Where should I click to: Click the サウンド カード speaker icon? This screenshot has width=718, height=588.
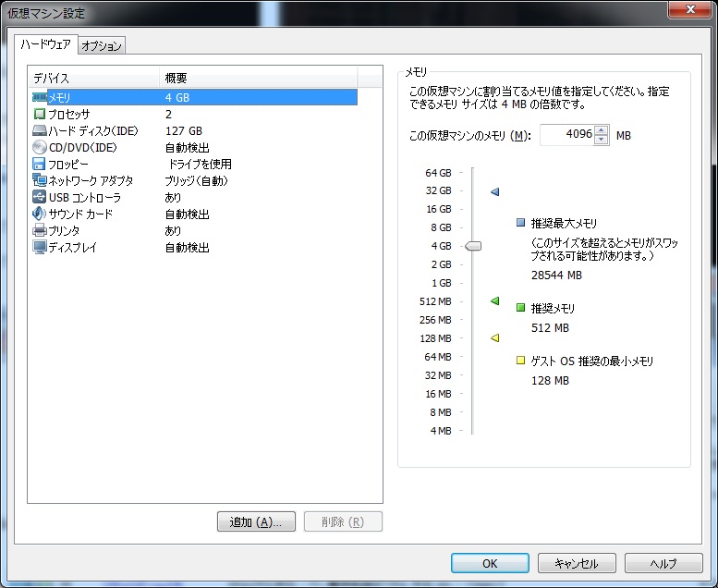coord(40,214)
